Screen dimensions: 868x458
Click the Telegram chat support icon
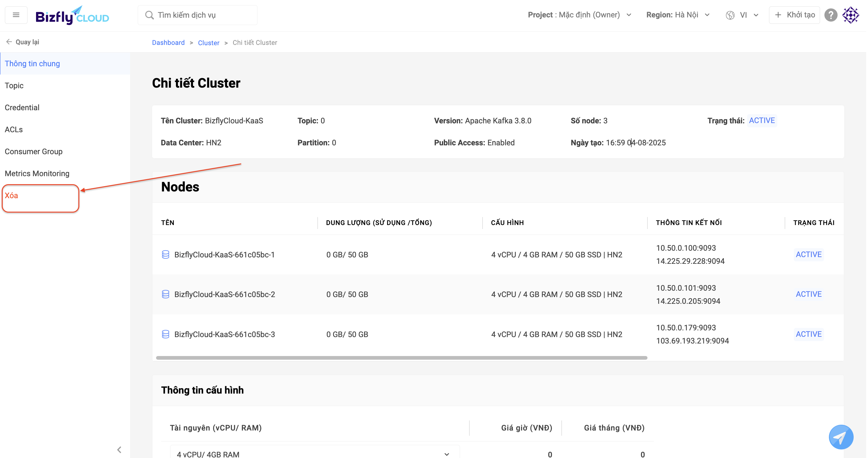841,437
